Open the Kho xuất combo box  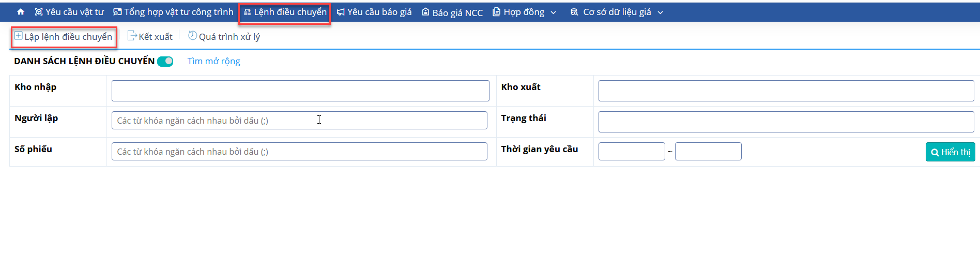click(786, 91)
